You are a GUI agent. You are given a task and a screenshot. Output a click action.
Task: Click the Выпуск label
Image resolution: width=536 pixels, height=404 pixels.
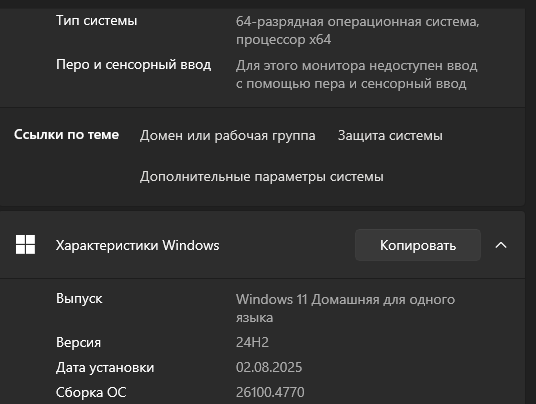79,299
